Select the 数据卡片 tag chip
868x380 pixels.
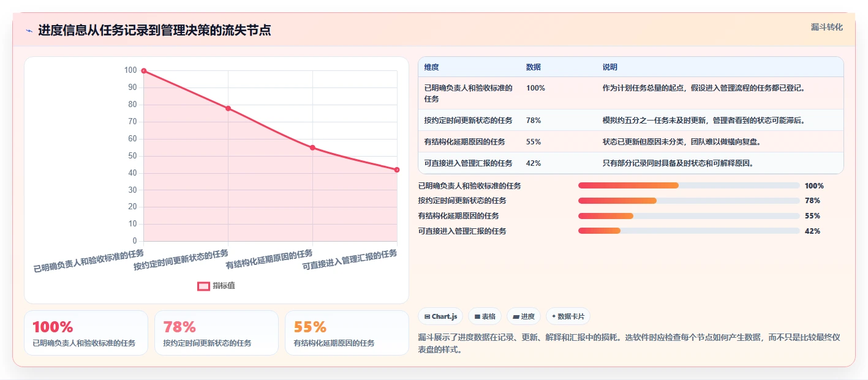(568, 316)
